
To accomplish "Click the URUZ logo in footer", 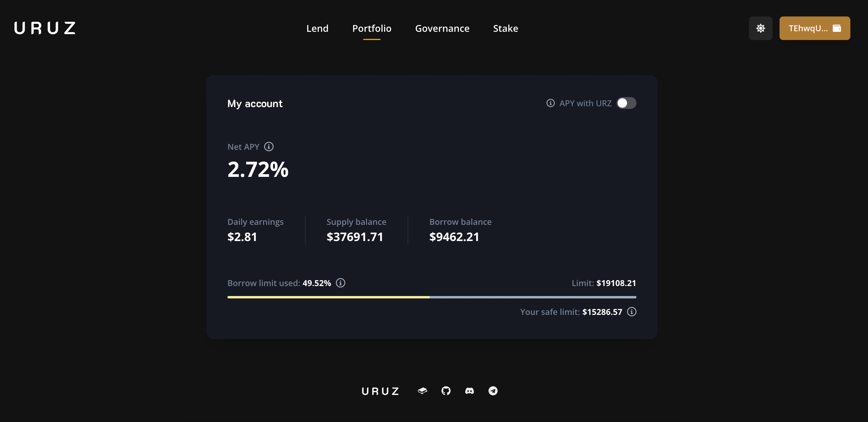I will tap(380, 391).
